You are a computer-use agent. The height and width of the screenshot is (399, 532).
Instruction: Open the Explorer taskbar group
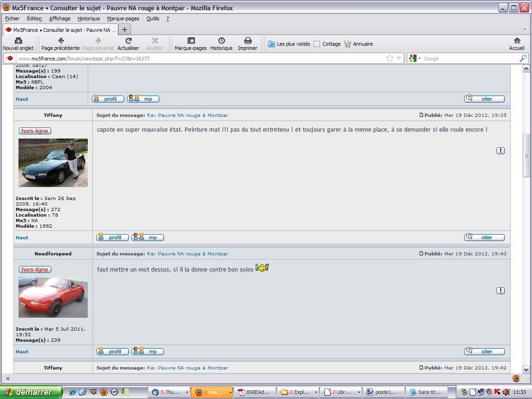pyautogui.click(x=297, y=392)
